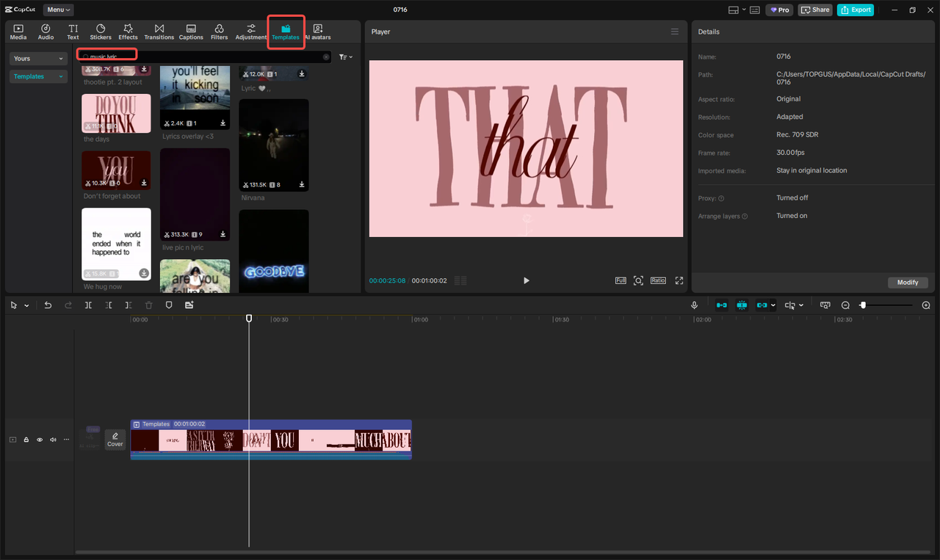Image resolution: width=940 pixels, height=560 pixels.
Task: Select the Effects panel icon
Action: (x=128, y=32)
